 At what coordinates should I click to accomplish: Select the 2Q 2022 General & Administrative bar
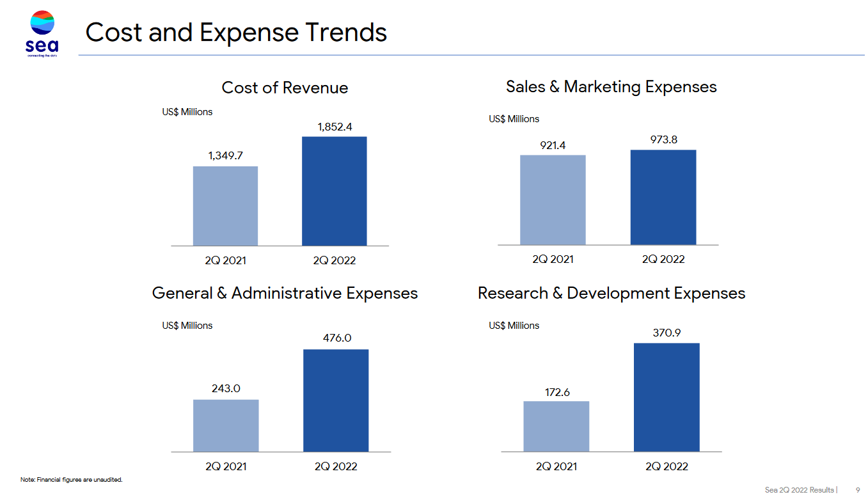click(x=336, y=400)
